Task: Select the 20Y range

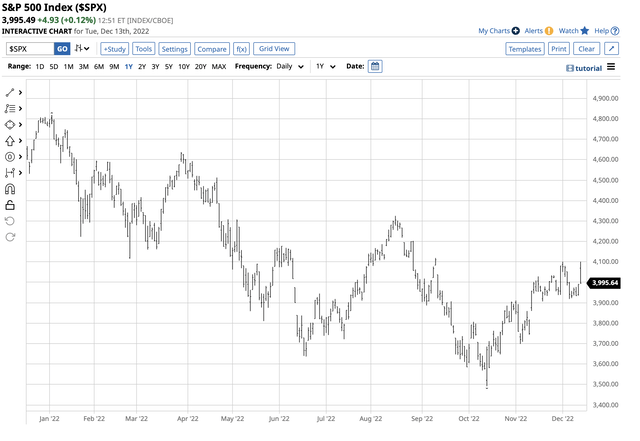Action: coord(200,67)
